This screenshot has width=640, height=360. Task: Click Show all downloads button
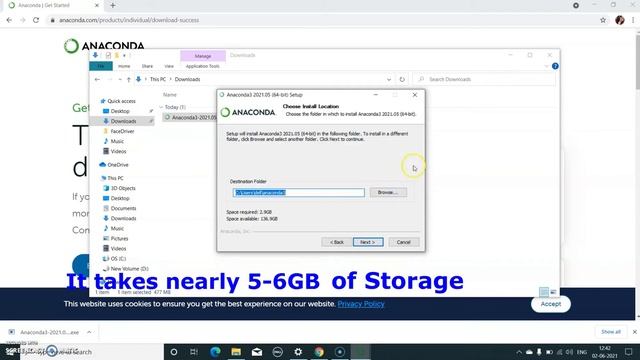point(611,332)
